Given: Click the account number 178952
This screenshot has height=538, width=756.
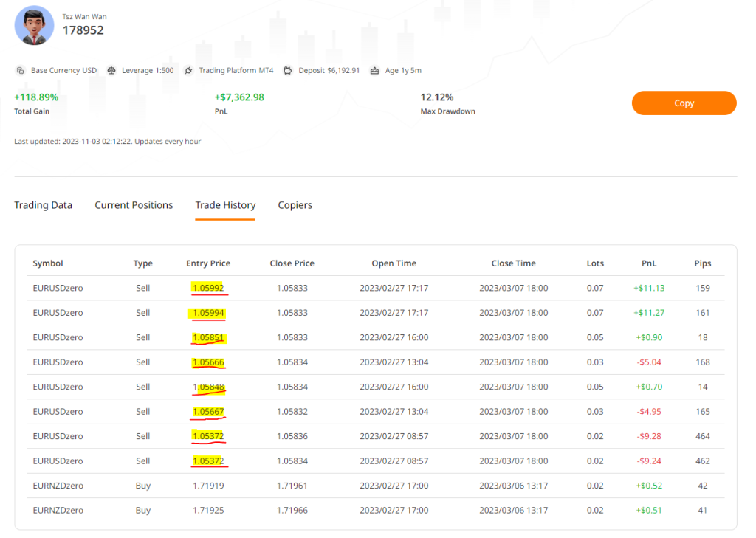Looking at the screenshot, I should pyautogui.click(x=83, y=30).
